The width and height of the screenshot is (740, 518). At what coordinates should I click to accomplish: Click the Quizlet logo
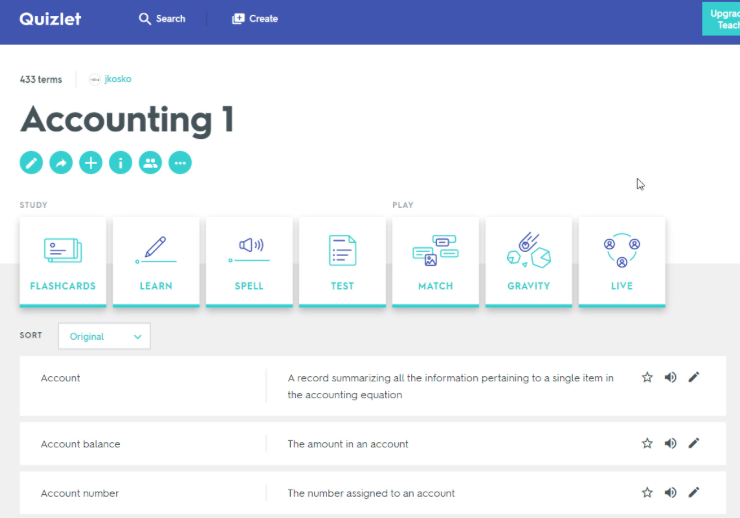tap(50, 19)
